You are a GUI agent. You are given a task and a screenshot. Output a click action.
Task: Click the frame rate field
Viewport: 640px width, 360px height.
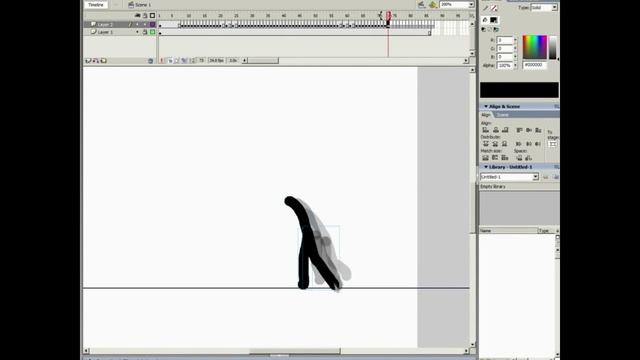pyautogui.click(x=216, y=60)
